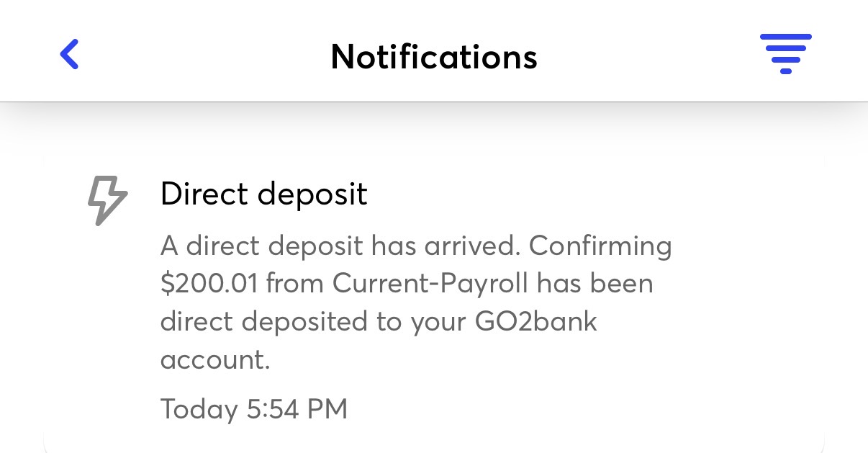Open the notifications filter icon
The height and width of the screenshot is (453, 868).
(x=785, y=54)
